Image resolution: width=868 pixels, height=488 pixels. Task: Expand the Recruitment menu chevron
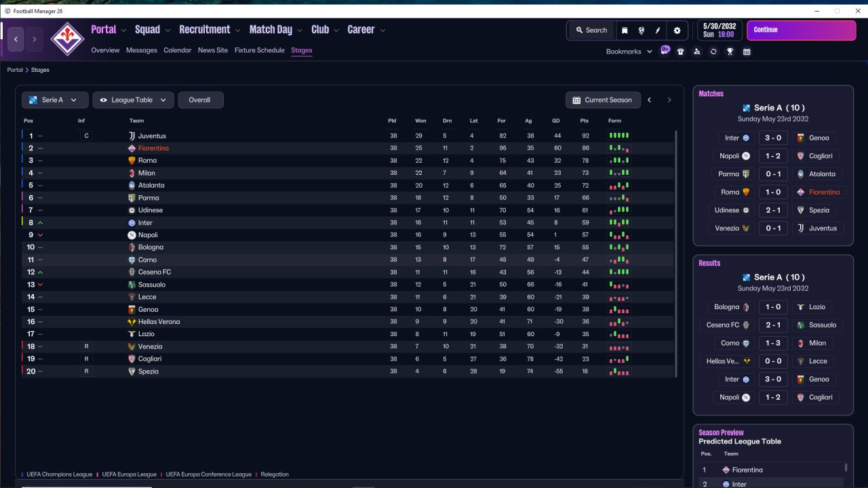click(237, 30)
